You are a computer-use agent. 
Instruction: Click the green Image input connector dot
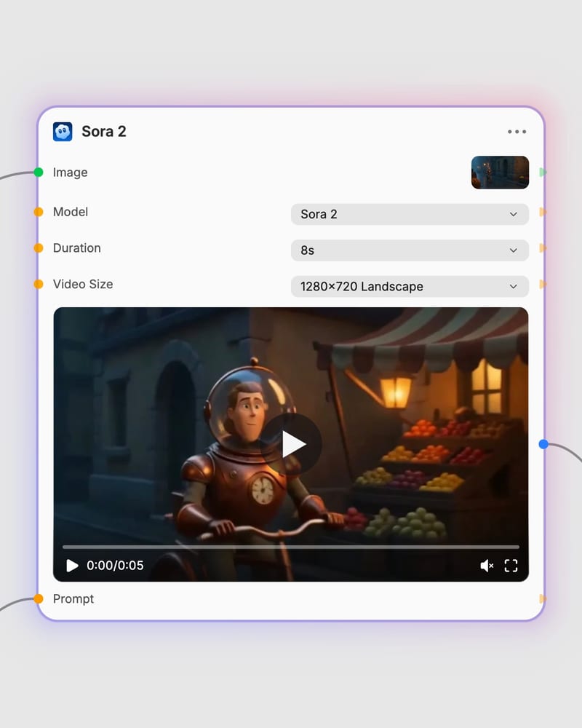[x=39, y=173]
